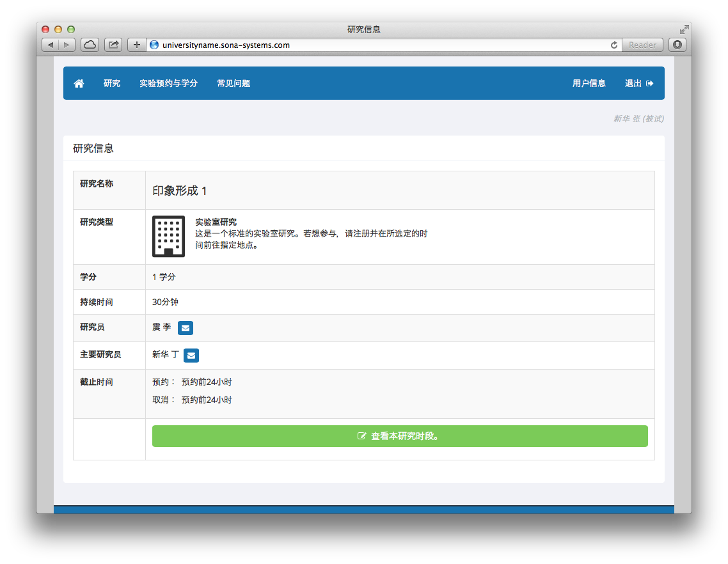Click the 研究名称 row label
Screen dimensions: 728x564
coord(97,184)
